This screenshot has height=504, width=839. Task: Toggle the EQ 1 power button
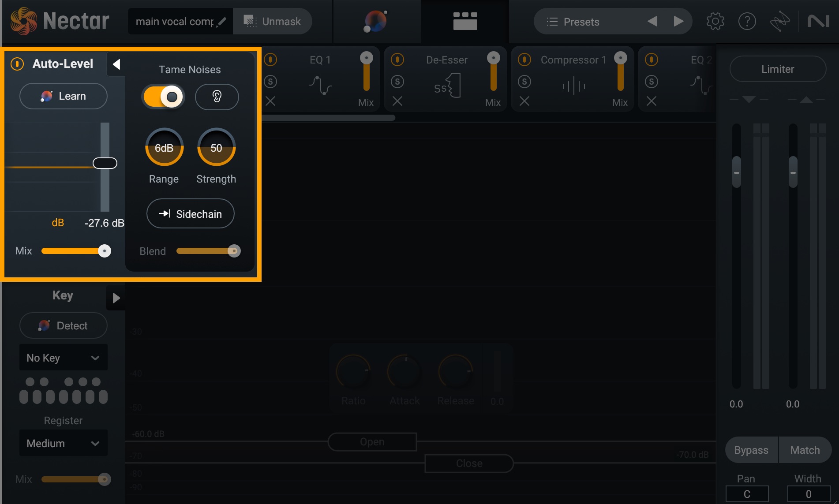tap(270, 60)
